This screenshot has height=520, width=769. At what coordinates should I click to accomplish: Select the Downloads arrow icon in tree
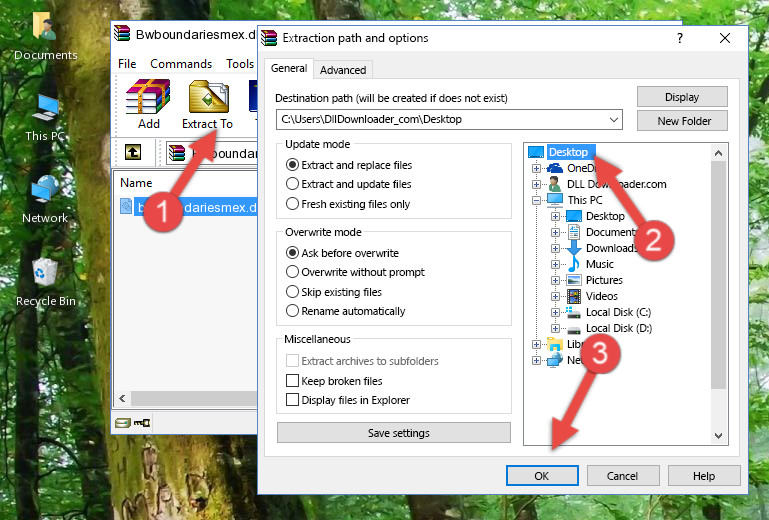click(573, 248)
